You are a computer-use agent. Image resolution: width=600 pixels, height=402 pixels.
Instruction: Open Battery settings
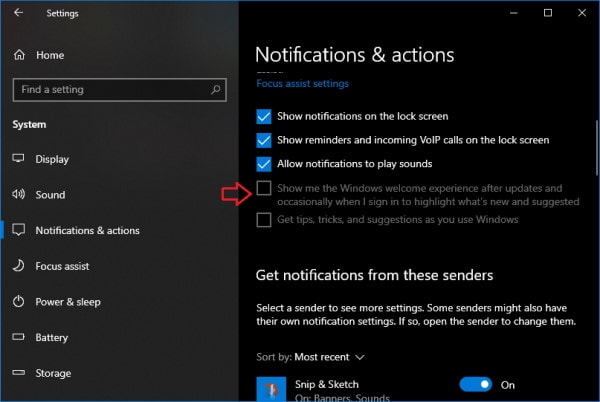click(x=52, y=337)
